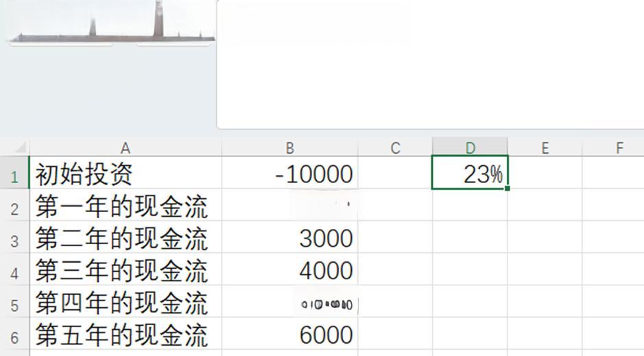
Task: Click fill handle of the 23% cell
Action: point(507,188)
